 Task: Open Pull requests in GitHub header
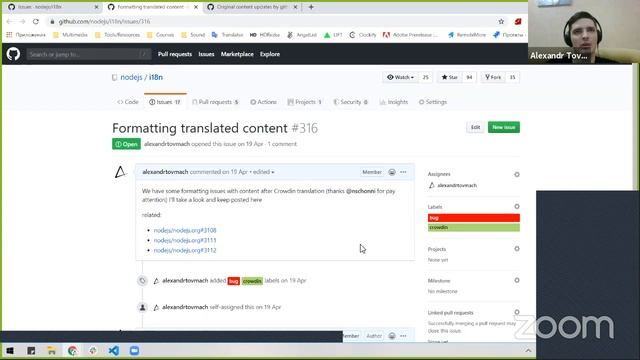tap(175, 54)
